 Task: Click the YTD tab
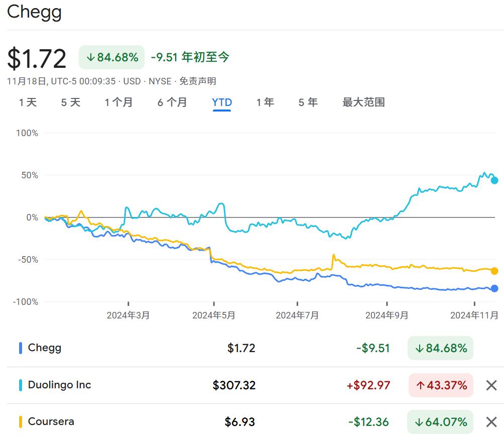[222, 102]
